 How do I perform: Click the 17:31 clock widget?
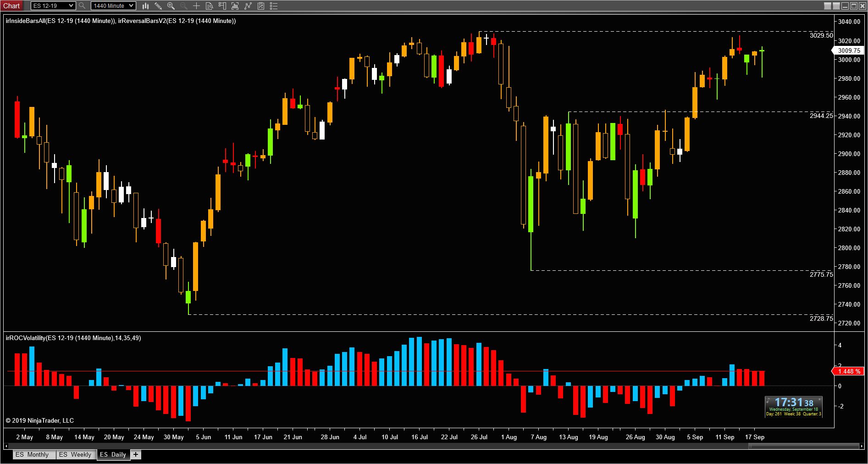793,407
